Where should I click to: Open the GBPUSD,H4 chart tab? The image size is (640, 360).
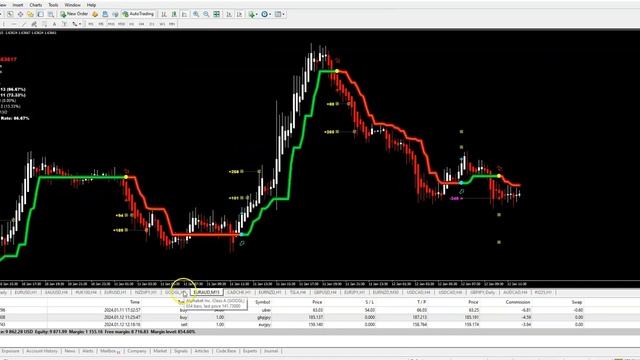pyautogui.click(x=325, y=292)
